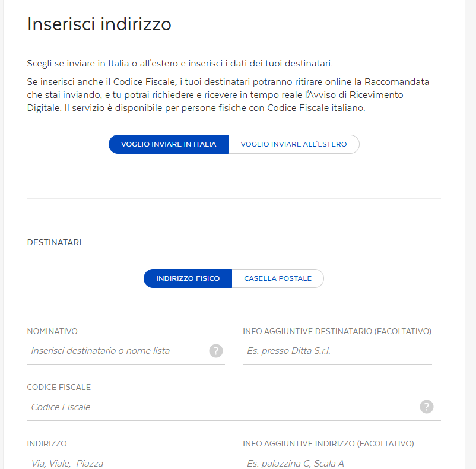The image size is (476, 469).
Task: Click the NOMINATIVO field label
Action: tap(52, 331)
